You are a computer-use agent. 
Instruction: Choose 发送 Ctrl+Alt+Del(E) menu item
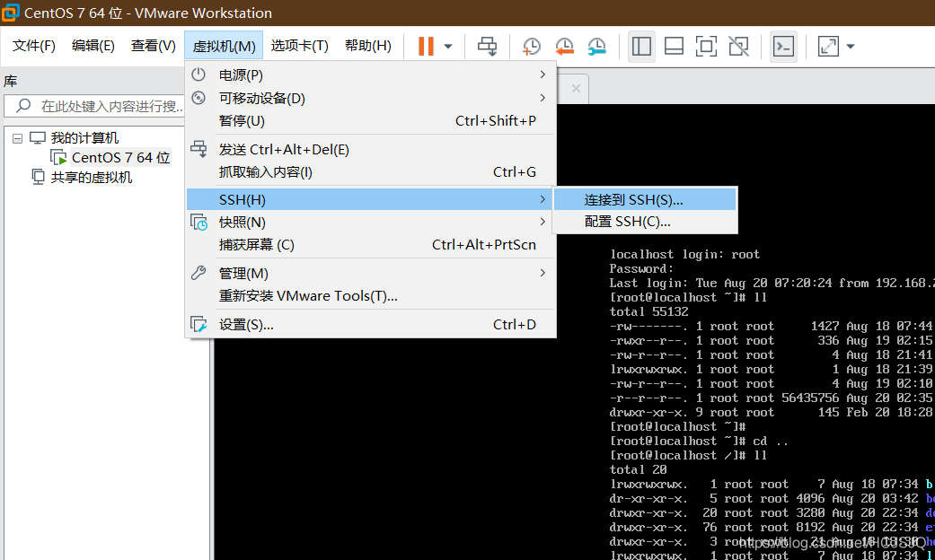370,150
